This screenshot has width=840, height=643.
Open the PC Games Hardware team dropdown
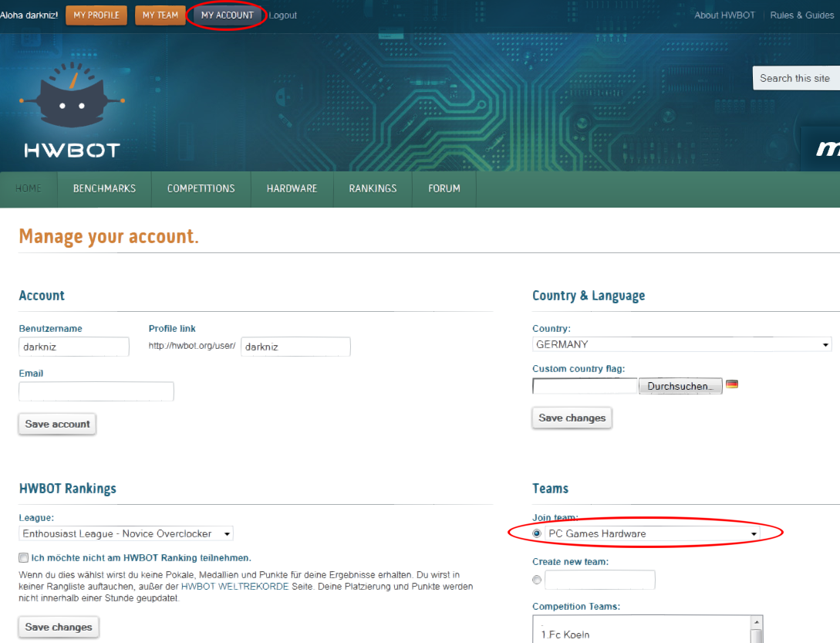click(x=653, y=533)
